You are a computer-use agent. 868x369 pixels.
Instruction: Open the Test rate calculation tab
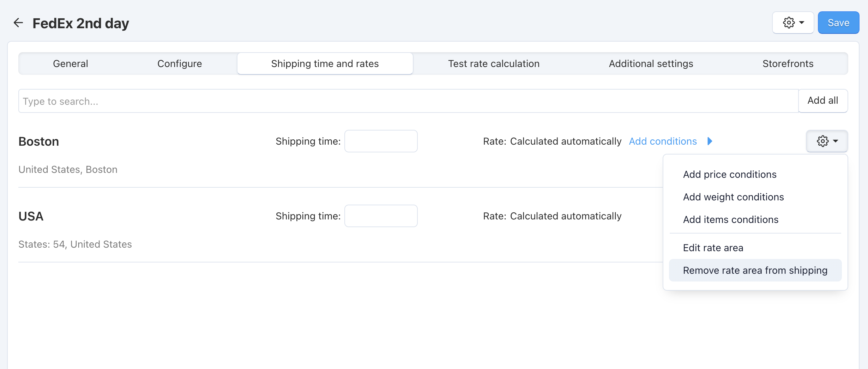tap(494, 63)
